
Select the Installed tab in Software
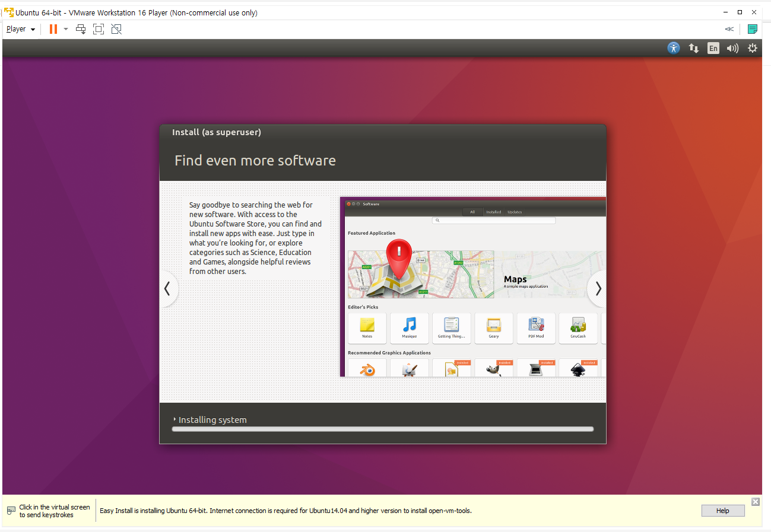pos(494,212)
